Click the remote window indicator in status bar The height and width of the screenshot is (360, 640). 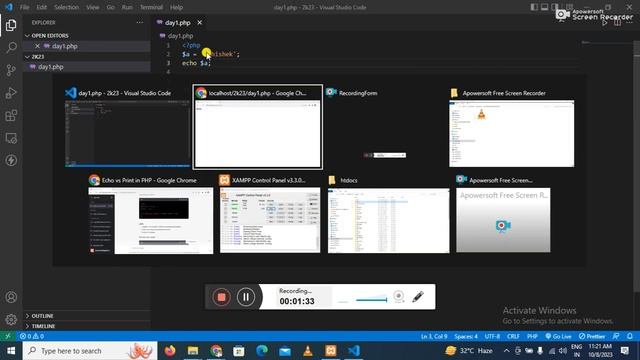[x=8, y=336]
